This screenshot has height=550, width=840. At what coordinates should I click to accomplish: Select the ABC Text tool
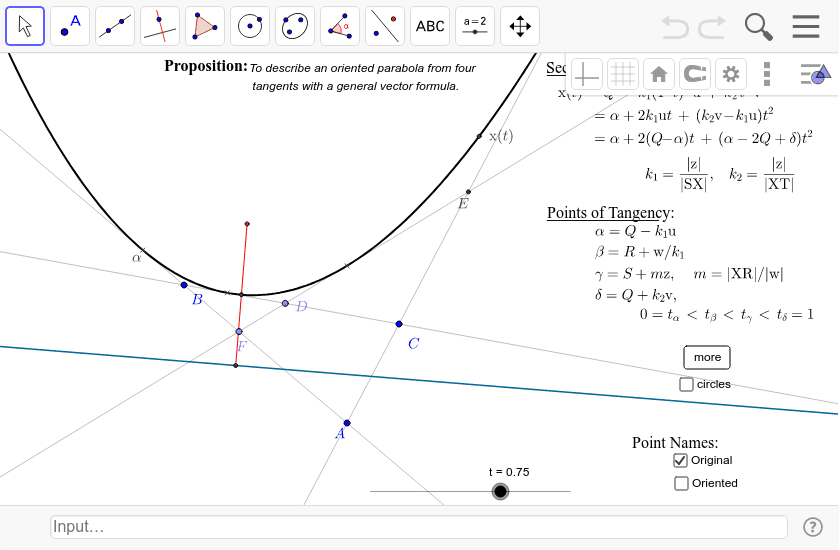430,26
